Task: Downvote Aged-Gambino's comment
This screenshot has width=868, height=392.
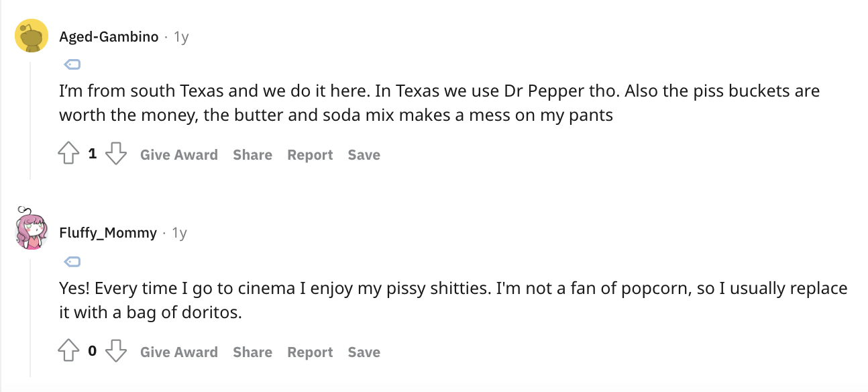Action: 117,154
